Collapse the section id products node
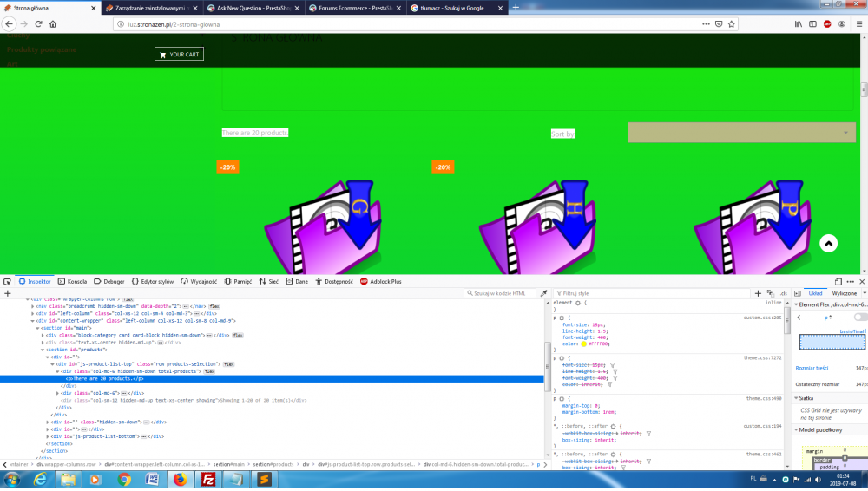Image resolution: width=868 pixels, height=491 pixels. click(x=43, y=350)
